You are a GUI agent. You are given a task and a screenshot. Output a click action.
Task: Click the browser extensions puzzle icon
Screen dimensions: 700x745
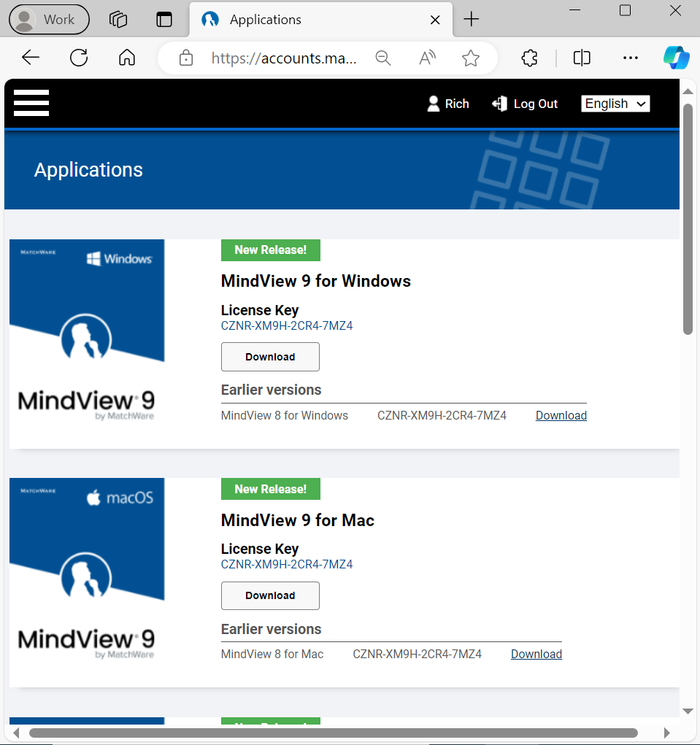(x=528, y=57)
